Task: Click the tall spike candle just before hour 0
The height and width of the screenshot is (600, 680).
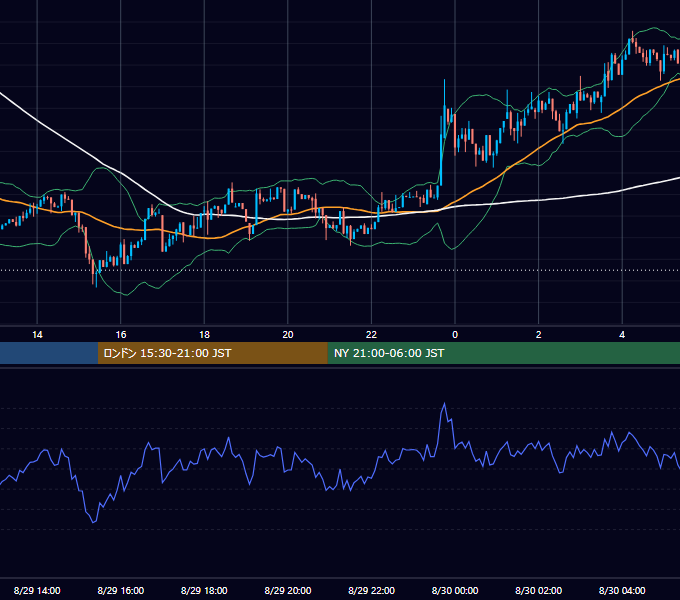Action: 444,111
